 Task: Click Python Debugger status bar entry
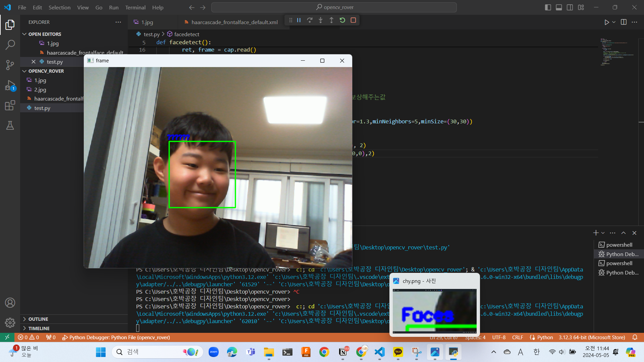coord(116,337)
